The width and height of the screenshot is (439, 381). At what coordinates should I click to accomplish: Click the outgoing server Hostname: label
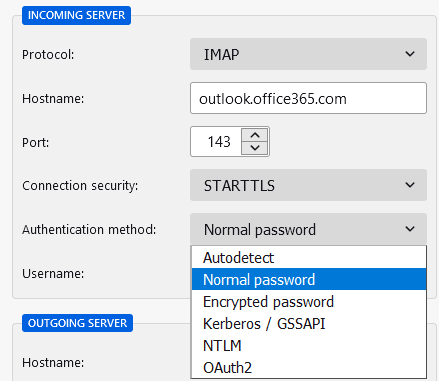click(53, 362)
